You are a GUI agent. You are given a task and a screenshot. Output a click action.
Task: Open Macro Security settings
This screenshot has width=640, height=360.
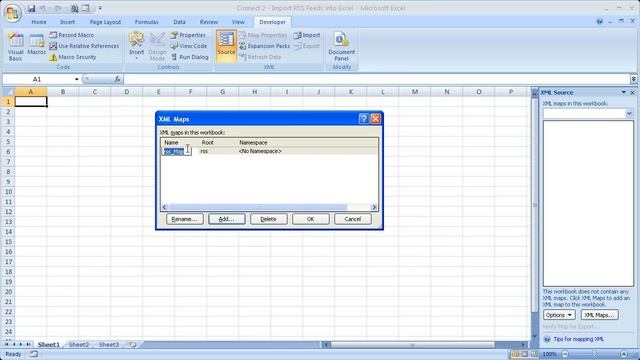point(73,57)
